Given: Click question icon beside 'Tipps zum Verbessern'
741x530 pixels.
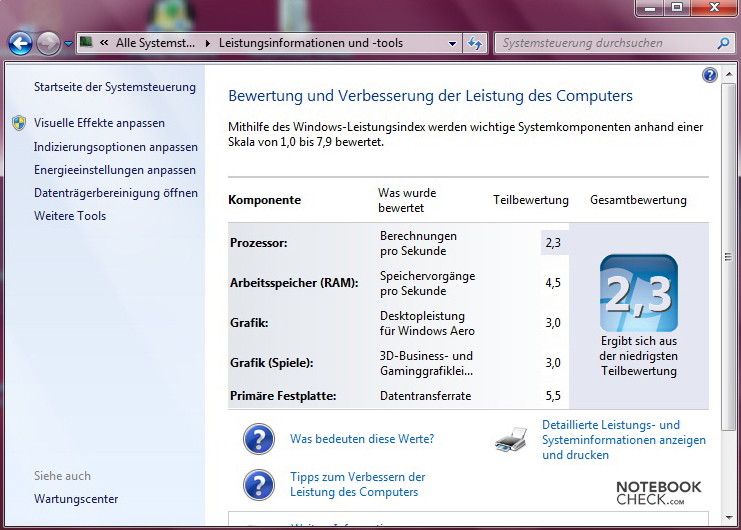Looking at the screenshot, I should pyautogui.click(x=258, y=485).
